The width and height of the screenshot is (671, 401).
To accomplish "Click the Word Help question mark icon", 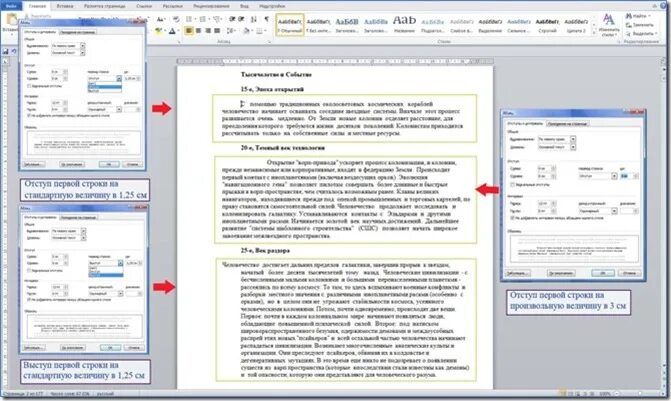I will point(664,6).
